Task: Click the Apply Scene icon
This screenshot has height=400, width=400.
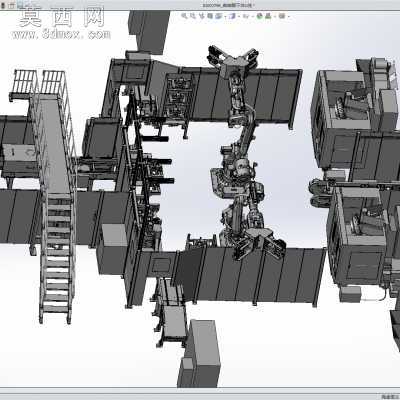Action: tap(268, 16)
